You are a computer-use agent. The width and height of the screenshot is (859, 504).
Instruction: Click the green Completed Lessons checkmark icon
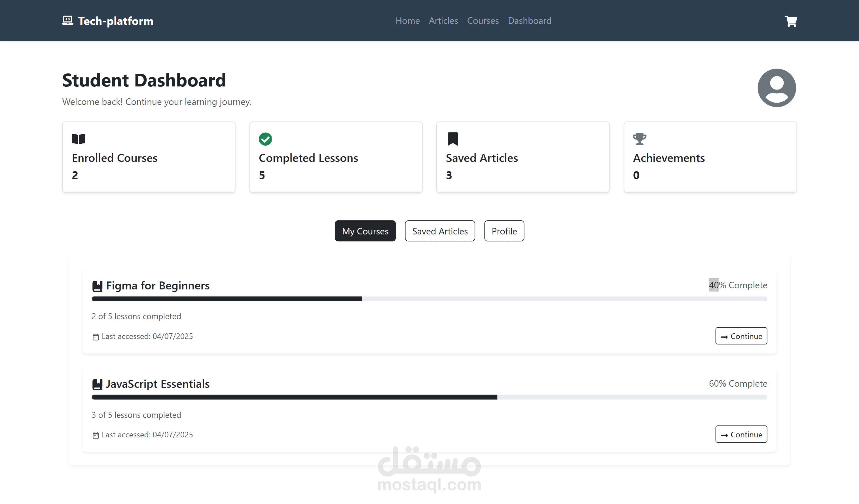click(265, 139)
